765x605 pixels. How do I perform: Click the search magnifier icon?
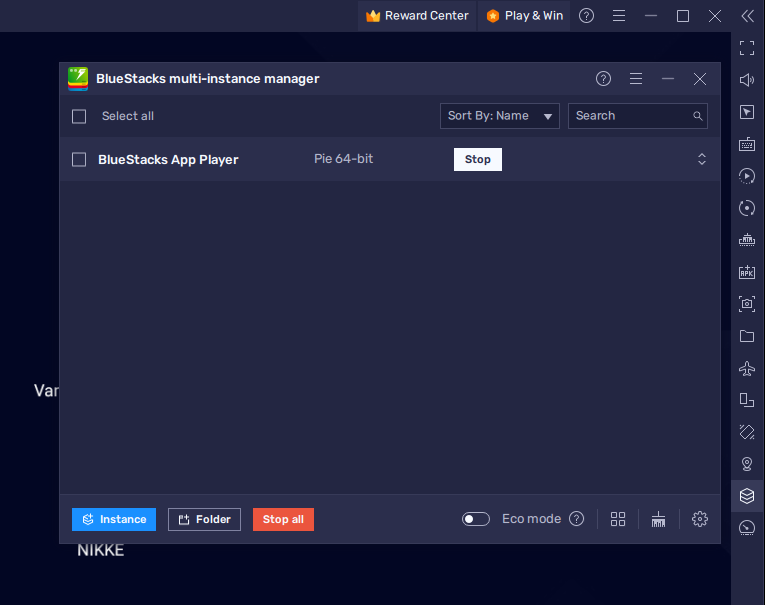(x=698, y=116)
